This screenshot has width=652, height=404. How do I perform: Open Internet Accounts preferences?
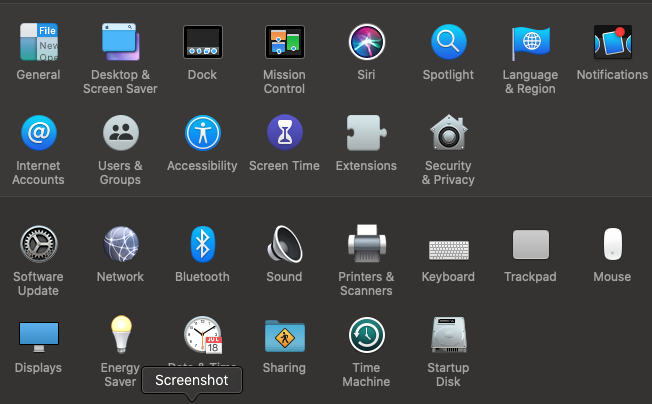tap(39, 133)
